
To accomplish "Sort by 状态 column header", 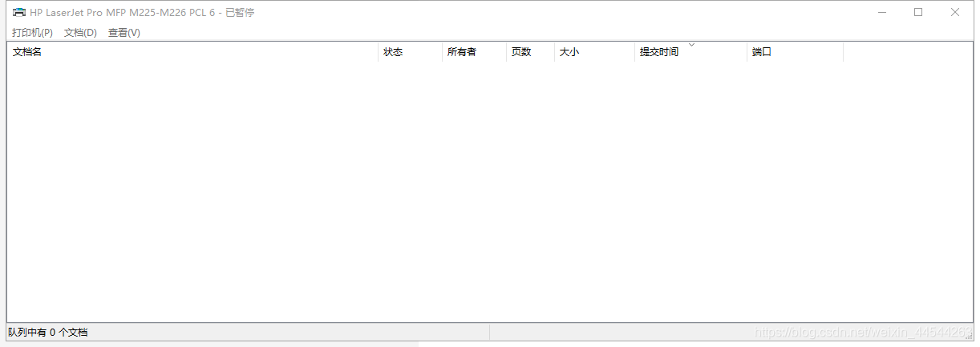I will pyautogui.click(x=410, y=51).
